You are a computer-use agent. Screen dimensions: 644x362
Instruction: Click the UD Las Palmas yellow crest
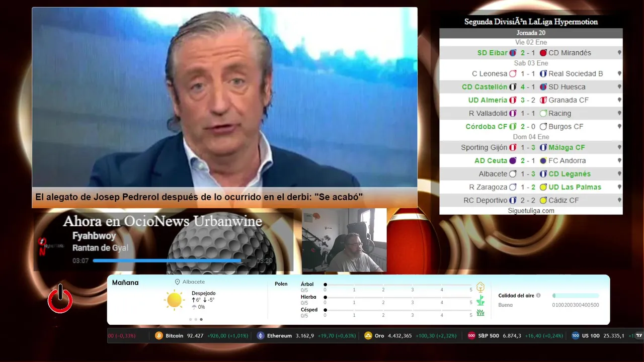543,187
